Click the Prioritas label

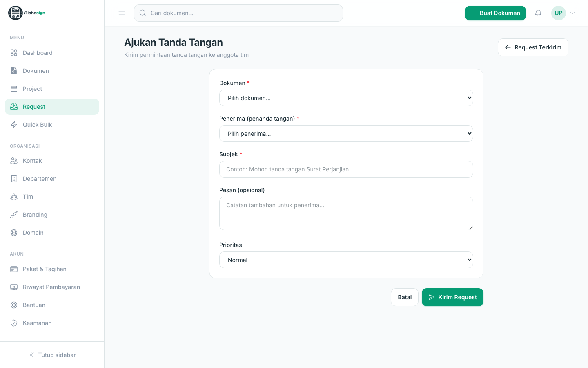(231, 245)
